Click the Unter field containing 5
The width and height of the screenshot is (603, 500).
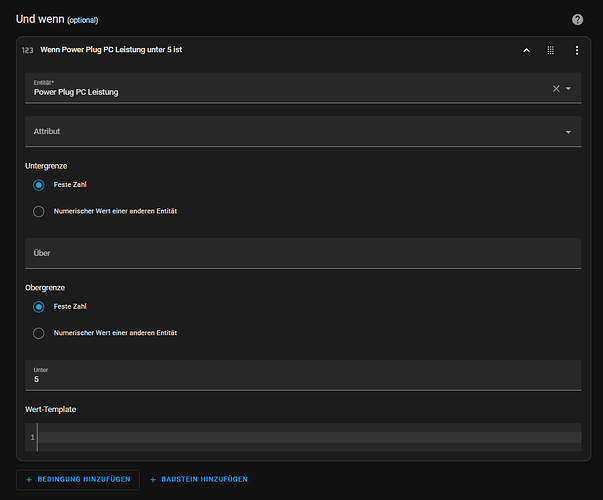coord(303,375)
